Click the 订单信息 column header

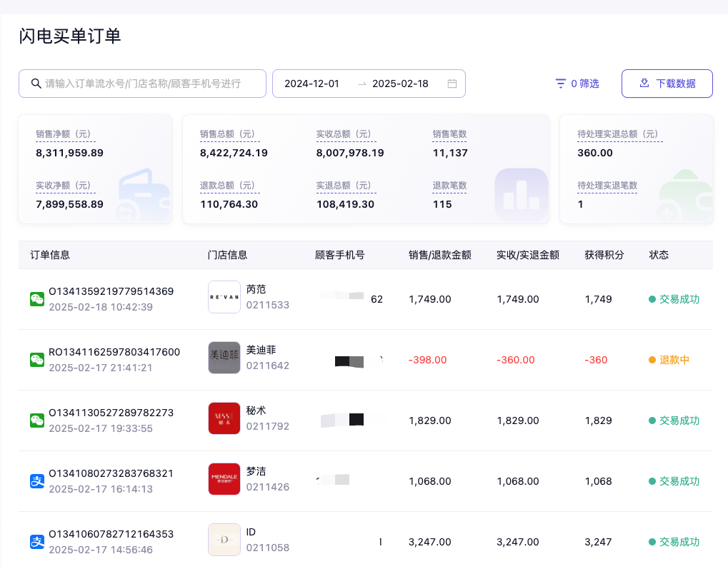(50, 255)
